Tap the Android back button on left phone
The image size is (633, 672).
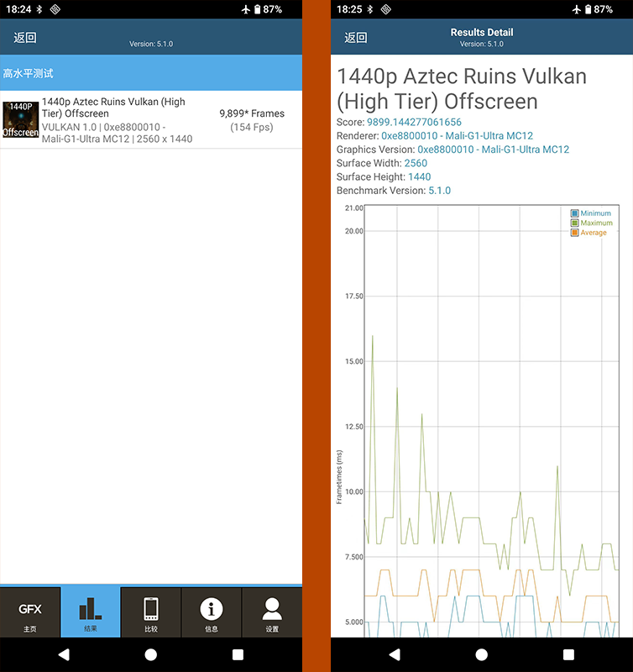click(x=64, y=654)
